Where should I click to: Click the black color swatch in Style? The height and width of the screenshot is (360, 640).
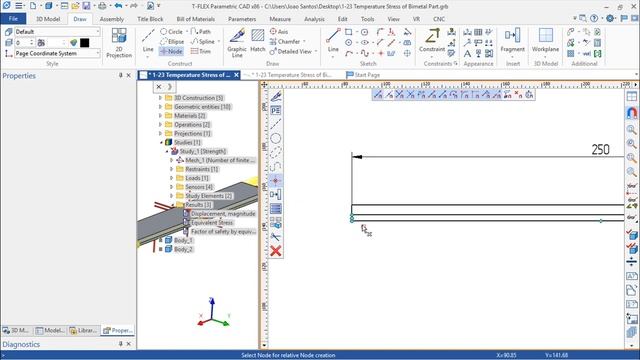coord(84,43)
